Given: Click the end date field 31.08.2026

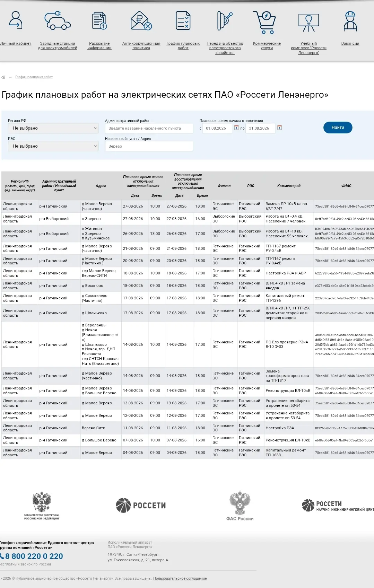Looking at the screenshot, I should 260,128.
